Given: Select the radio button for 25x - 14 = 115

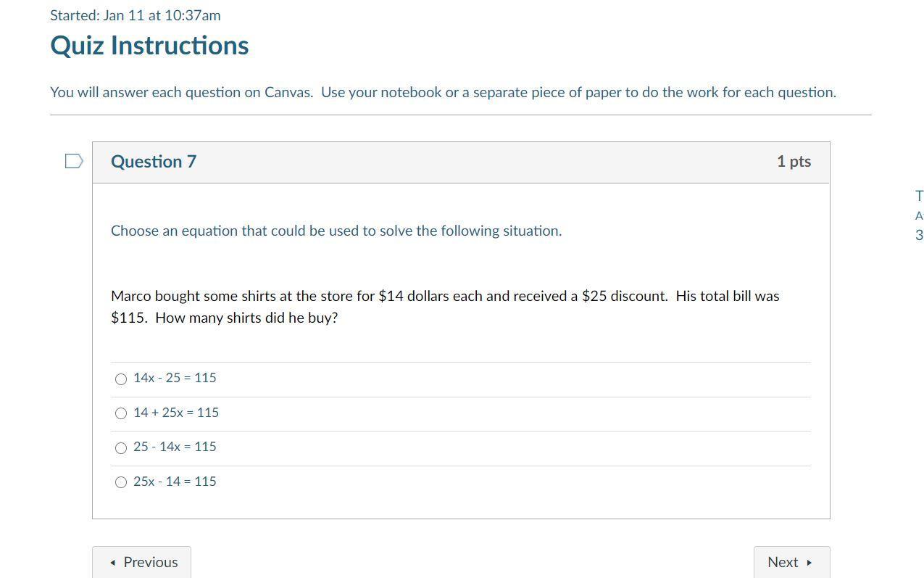Looking at the screenshot, I should (x=121, y=482).
